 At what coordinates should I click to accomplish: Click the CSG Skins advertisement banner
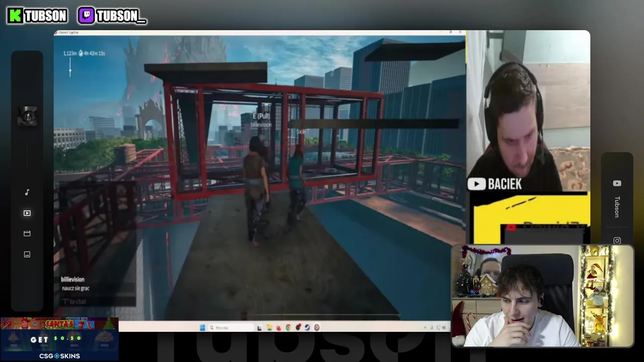coord(59,339)
